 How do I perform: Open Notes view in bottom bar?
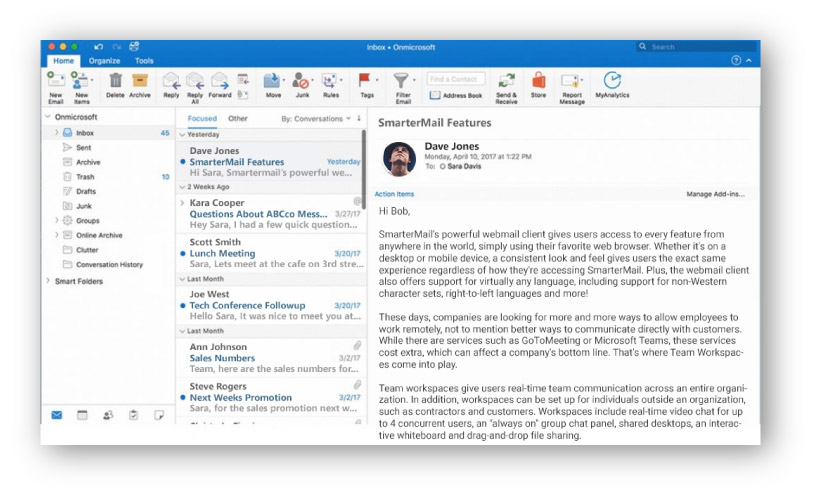159,415
